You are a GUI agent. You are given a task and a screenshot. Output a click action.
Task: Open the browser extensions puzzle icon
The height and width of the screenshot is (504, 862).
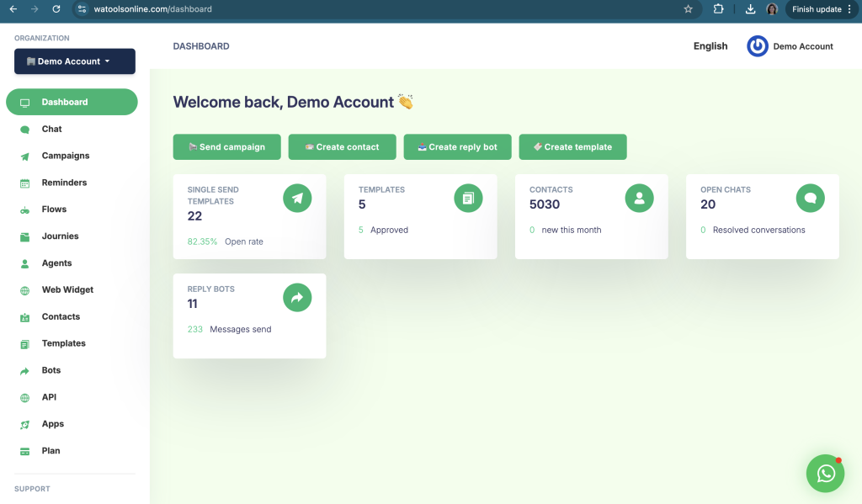tap(719, 8)
